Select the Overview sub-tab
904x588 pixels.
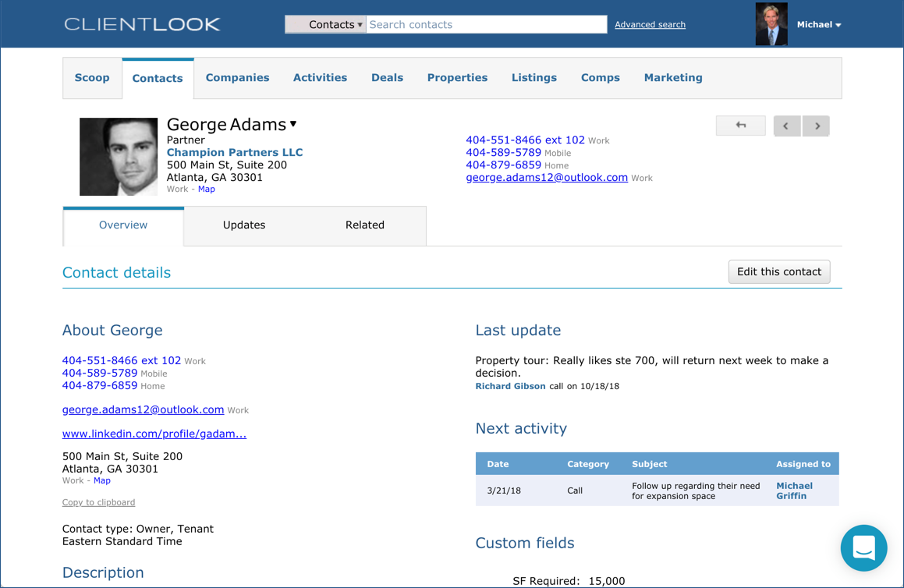(123, 225)
